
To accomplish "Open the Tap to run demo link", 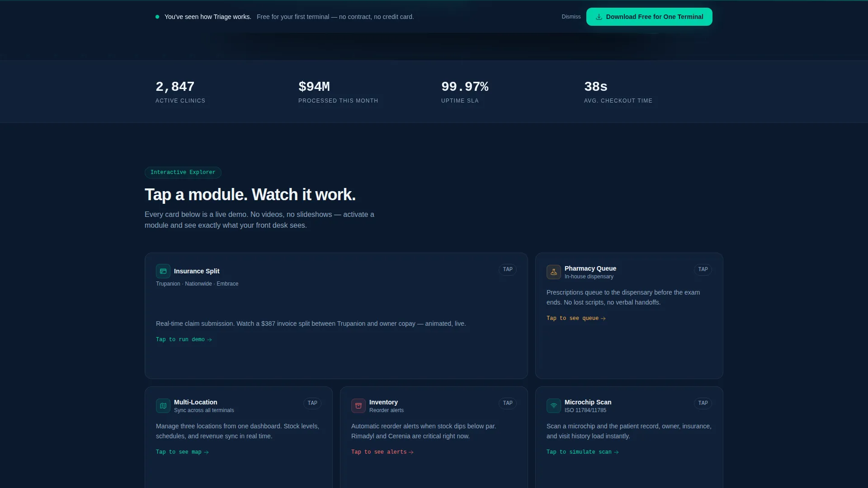I will (x=184, y=339).
